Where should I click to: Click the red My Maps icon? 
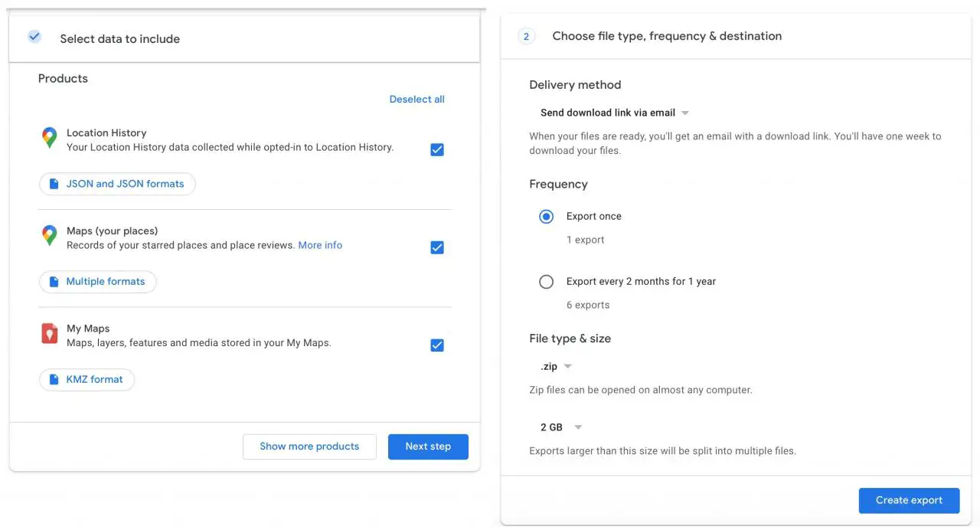(49, 334)
